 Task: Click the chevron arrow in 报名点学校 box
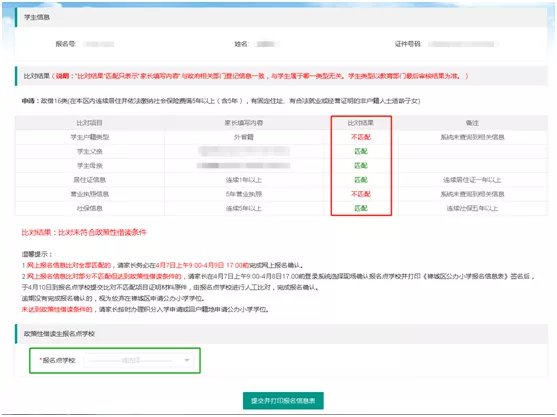[x=187, y=360]
